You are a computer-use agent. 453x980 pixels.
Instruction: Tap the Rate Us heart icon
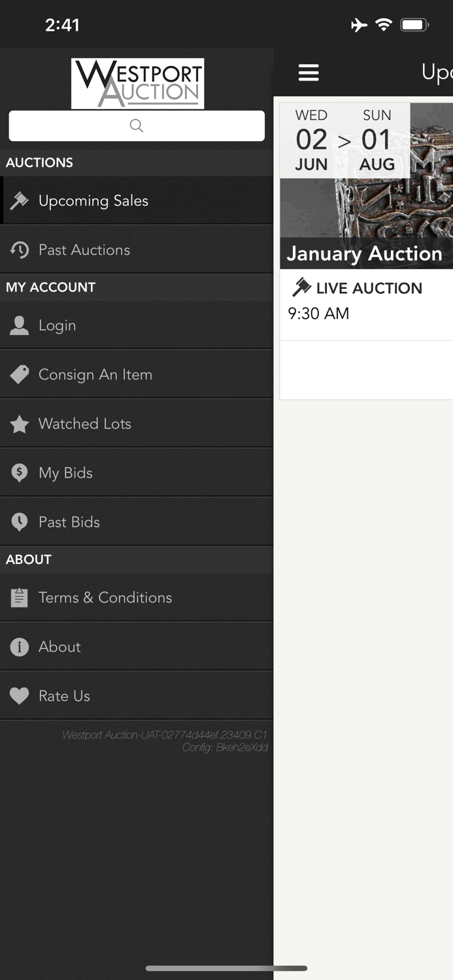coord(20,695)
